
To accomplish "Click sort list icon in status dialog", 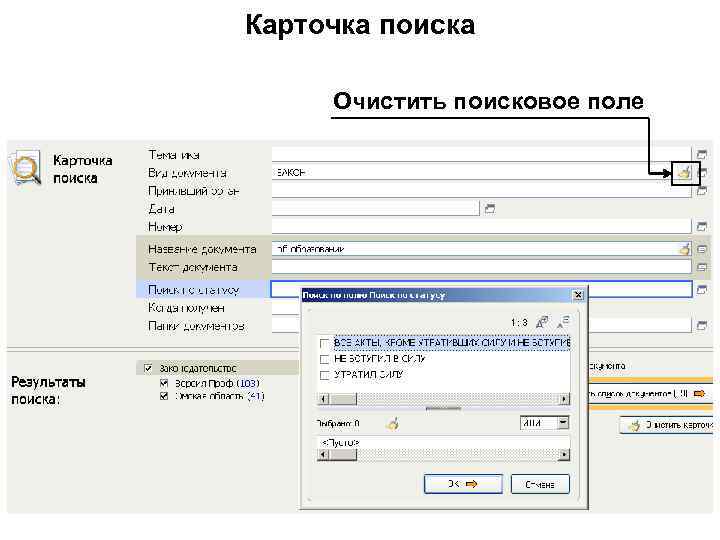I will [x=563, y=322].
